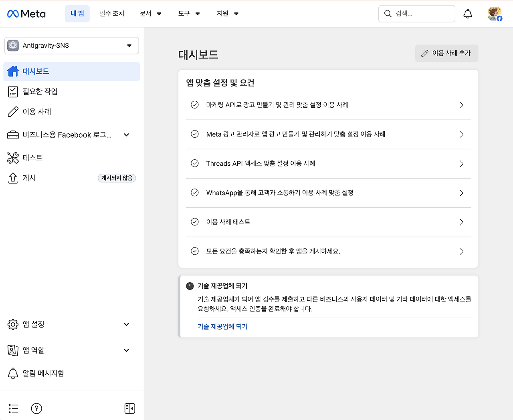Open 이용 사례 테스트 row via right chevron

(462, 222)
